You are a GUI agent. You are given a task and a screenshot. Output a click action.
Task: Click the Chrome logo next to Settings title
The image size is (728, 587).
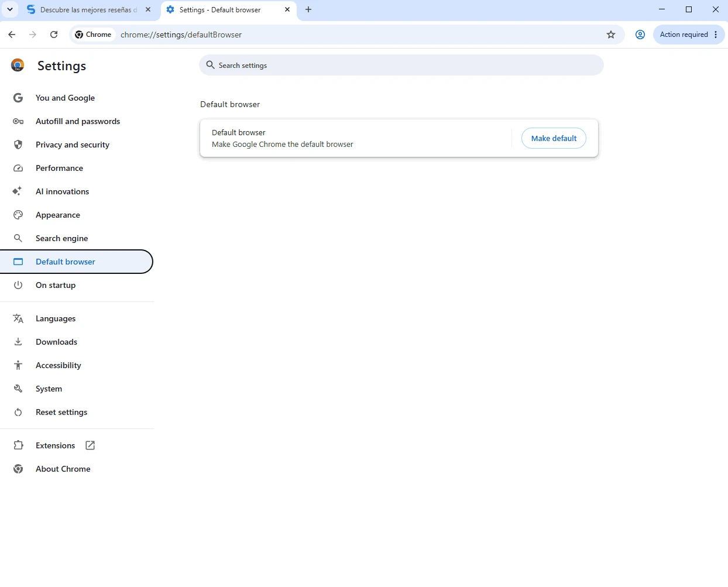coord(18,65)
